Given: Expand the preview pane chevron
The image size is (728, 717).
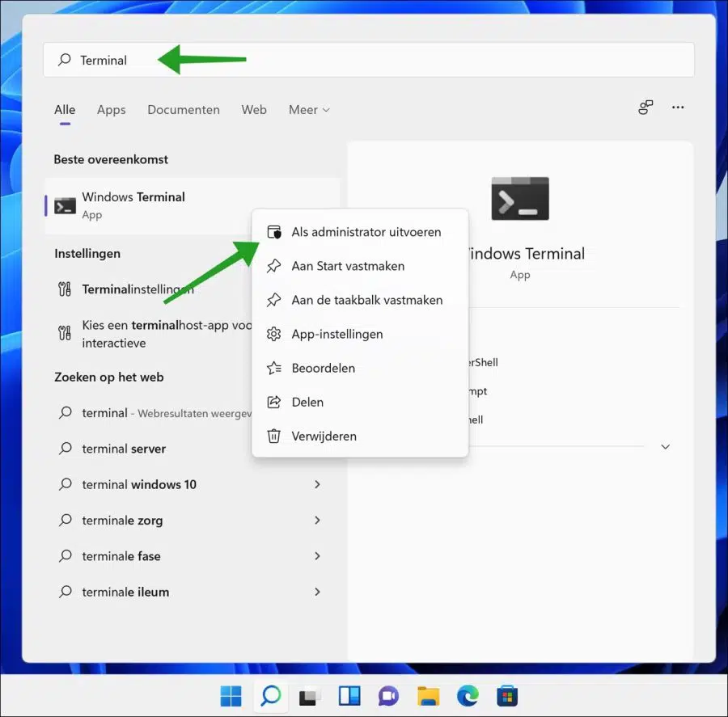Looking at the screenshot, I should (x=666, y=446).
